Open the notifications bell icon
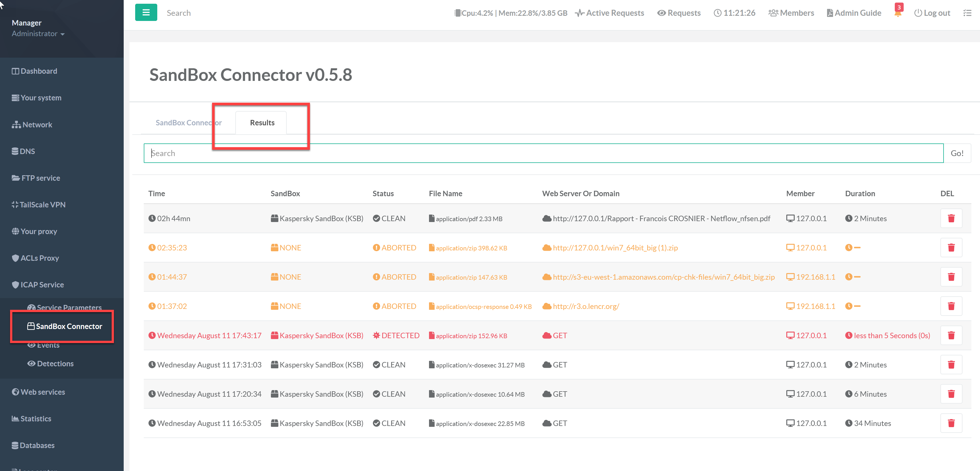 click(x=897, y=13)
